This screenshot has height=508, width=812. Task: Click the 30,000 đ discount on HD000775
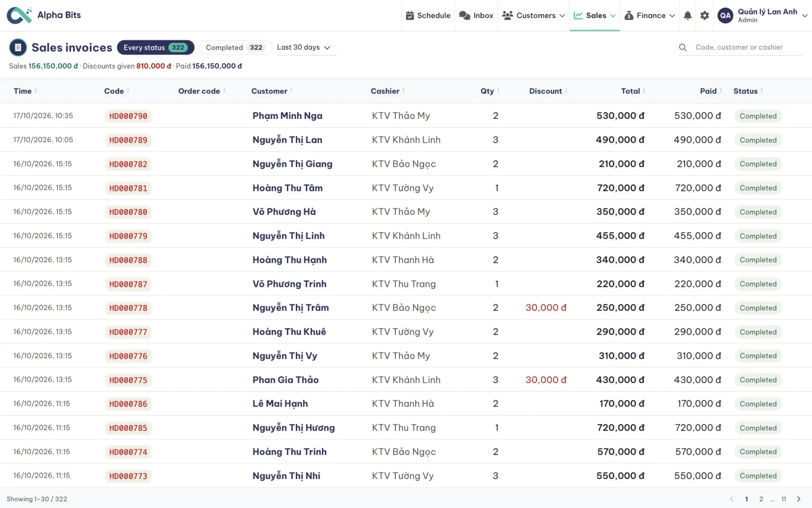546,379
